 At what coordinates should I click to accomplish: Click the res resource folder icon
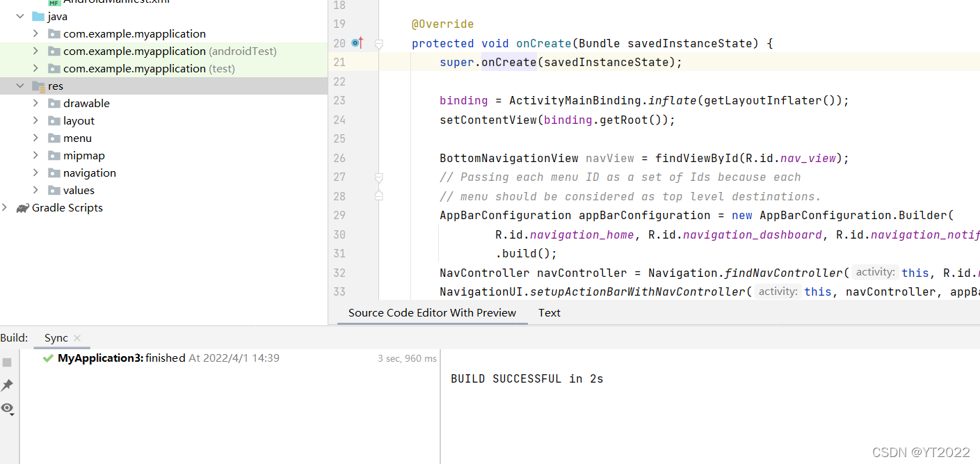tap(38, 86)
